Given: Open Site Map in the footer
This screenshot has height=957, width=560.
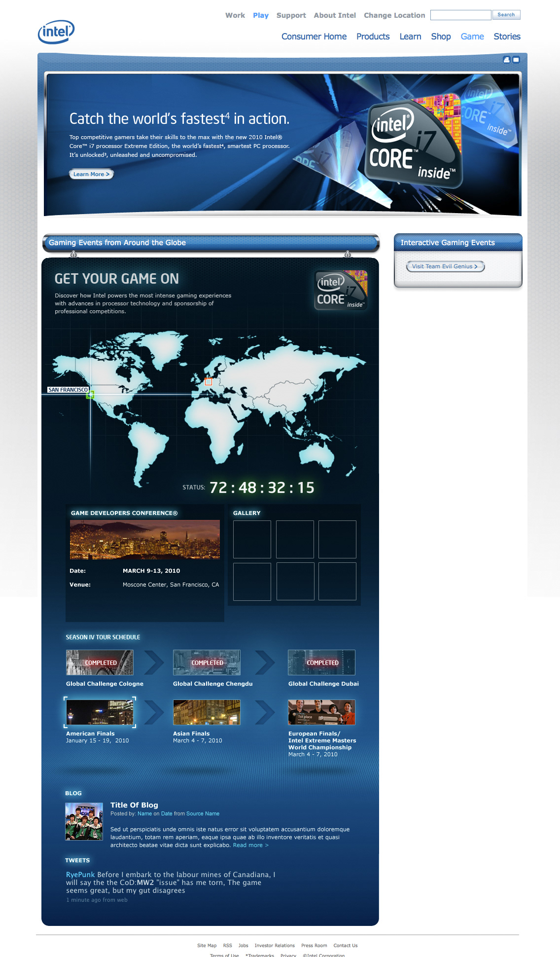Looking at the screenshot, I should 207,946.
